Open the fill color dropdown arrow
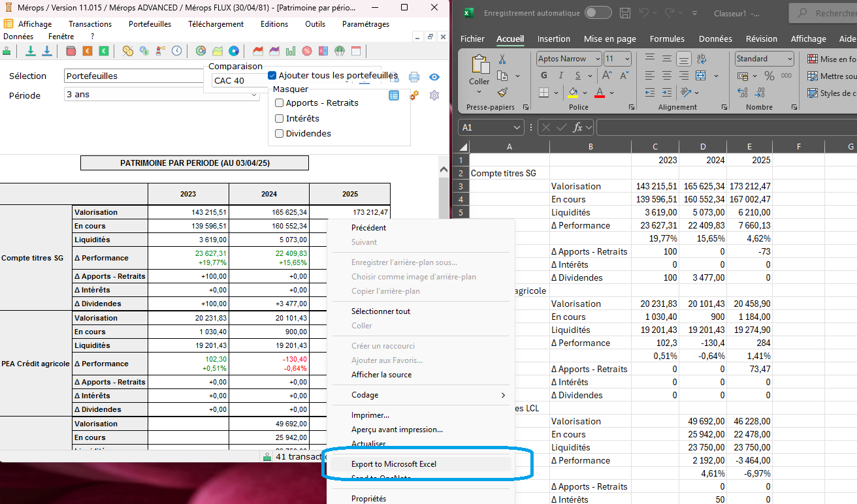The height and width of the screenshot is (504, 857). click(x=585, y=93)
